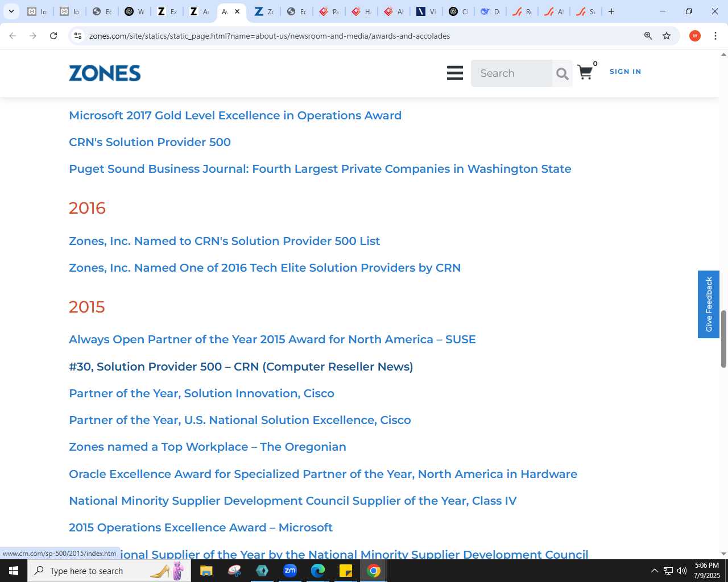Click into the site Search field
The width and height of the screenshot is (728, 582).
coord(511,73)
